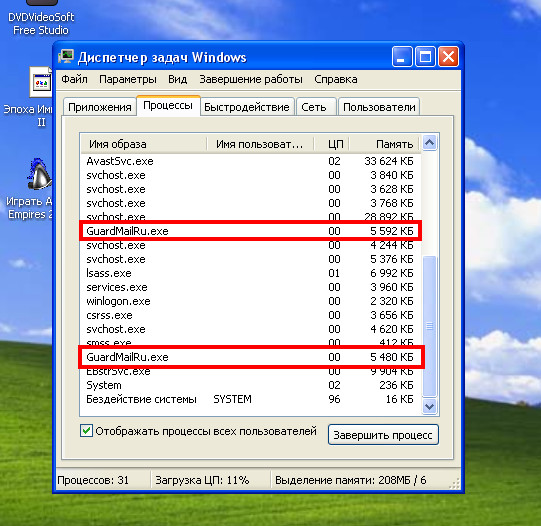
Task: Click the Процессов: 31 status bar entry
Action: (x=93, y=480)
